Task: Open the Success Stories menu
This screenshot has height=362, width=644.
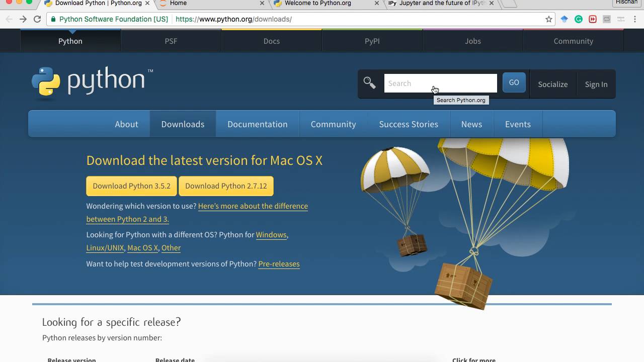Action: pos(409,124)
